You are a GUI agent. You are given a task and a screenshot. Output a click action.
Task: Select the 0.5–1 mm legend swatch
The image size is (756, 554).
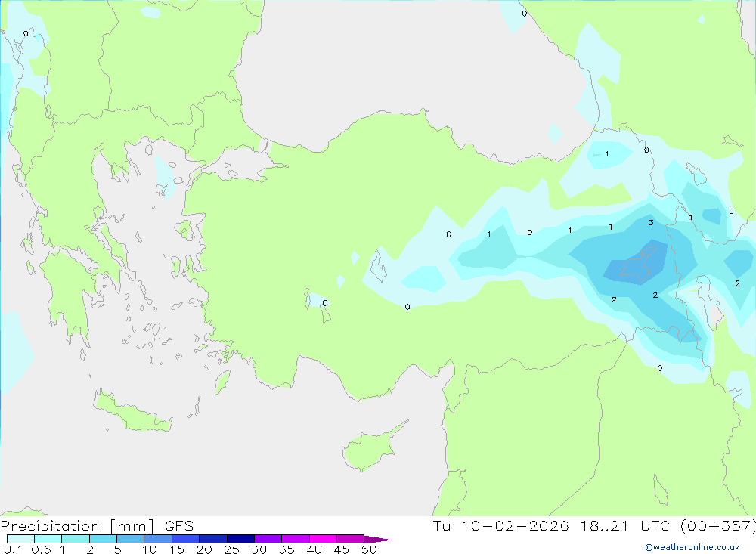pyautogui.click(x=48, y=539)
